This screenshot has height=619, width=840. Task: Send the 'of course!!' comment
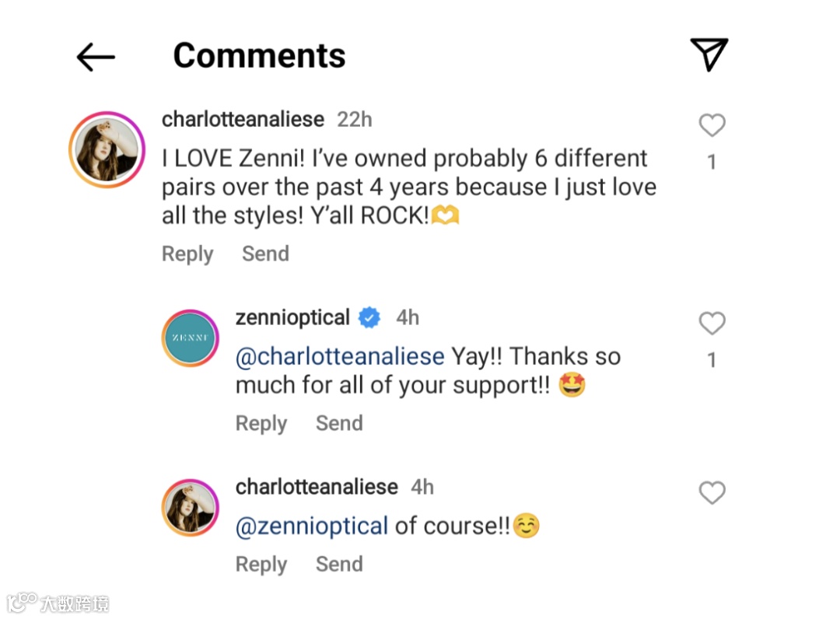339,565
